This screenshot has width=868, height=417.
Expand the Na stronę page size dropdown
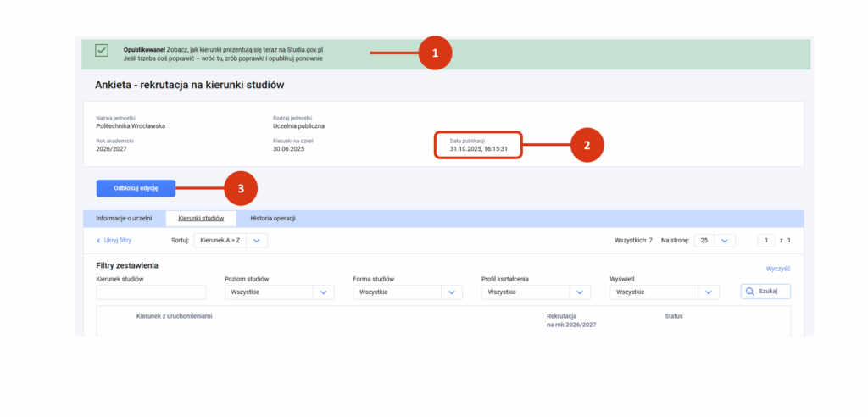pos(714,241)
